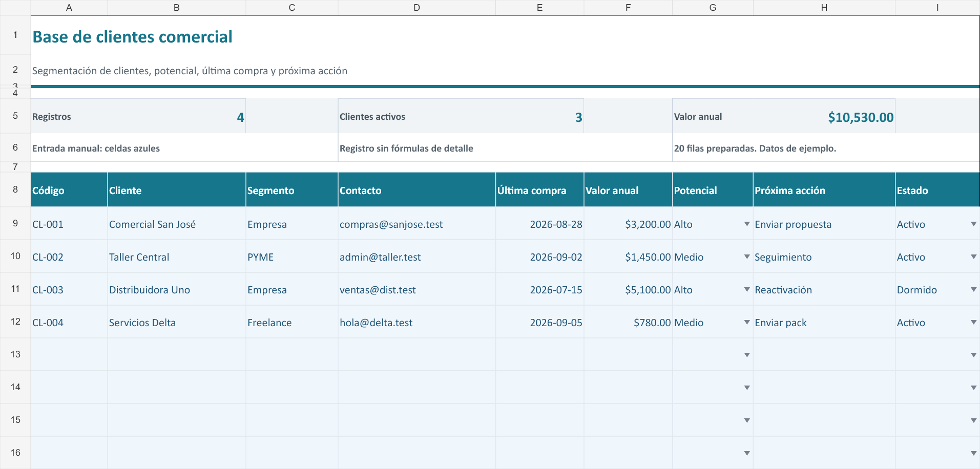Select the Freelance segment cell
Screen dimensions: 980x469
[292, 322]
